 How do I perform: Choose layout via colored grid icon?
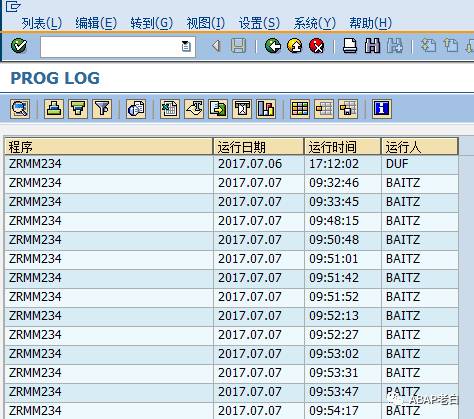click(300, 109)
